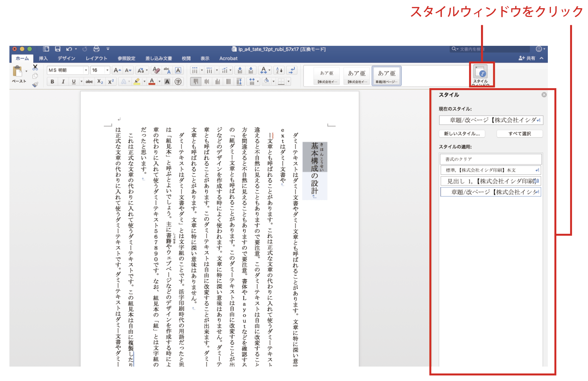Viewport: 588px width, 381px height.
Task: Open the 参照設定 tab
Action: (126, 58)
